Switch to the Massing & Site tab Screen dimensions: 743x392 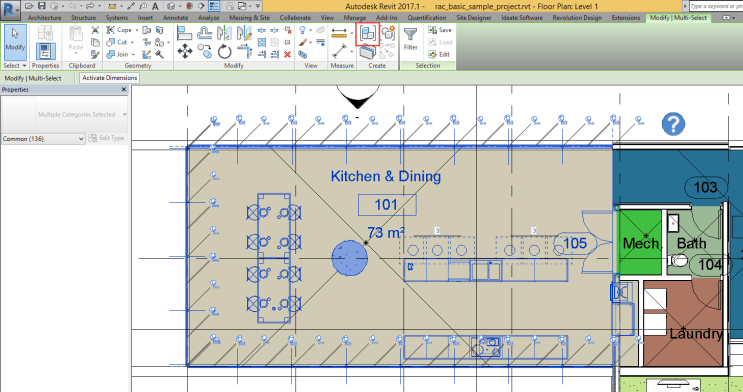click(x=249, y=18)
